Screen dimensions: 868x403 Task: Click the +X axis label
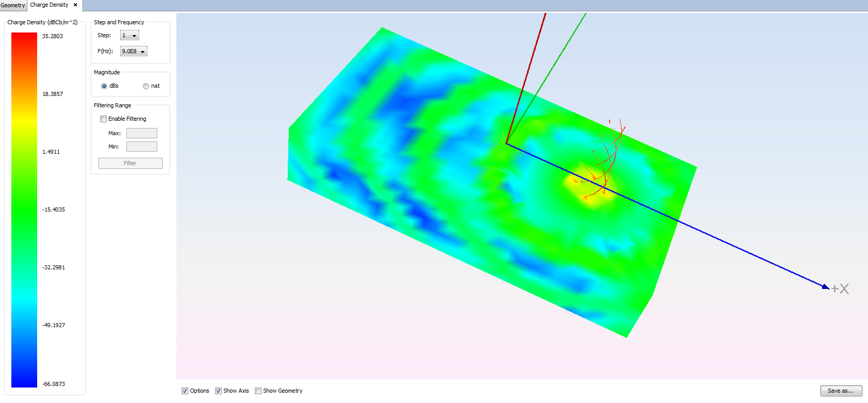pos(840,289)
